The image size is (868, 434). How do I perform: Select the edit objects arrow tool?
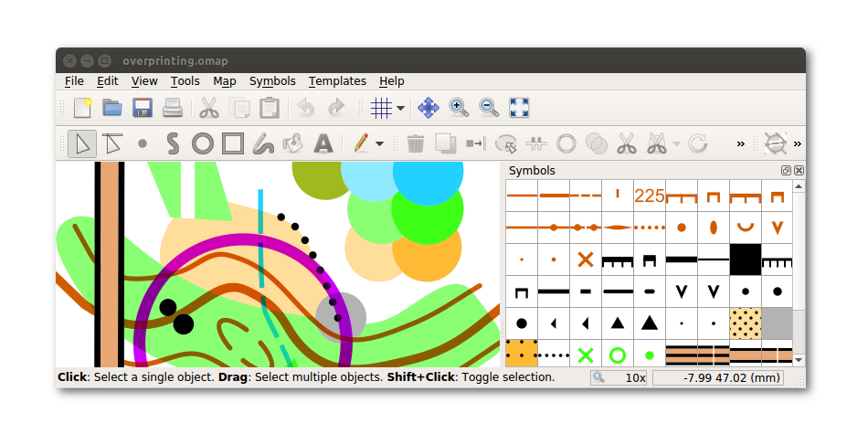pyautogui.click(x=82, y=144)
